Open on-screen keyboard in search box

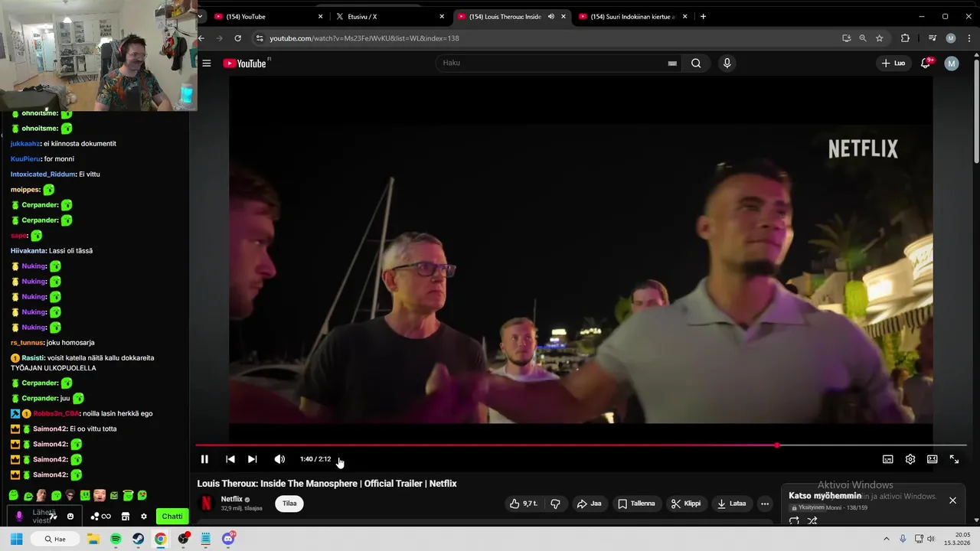[x=672, y=64]
